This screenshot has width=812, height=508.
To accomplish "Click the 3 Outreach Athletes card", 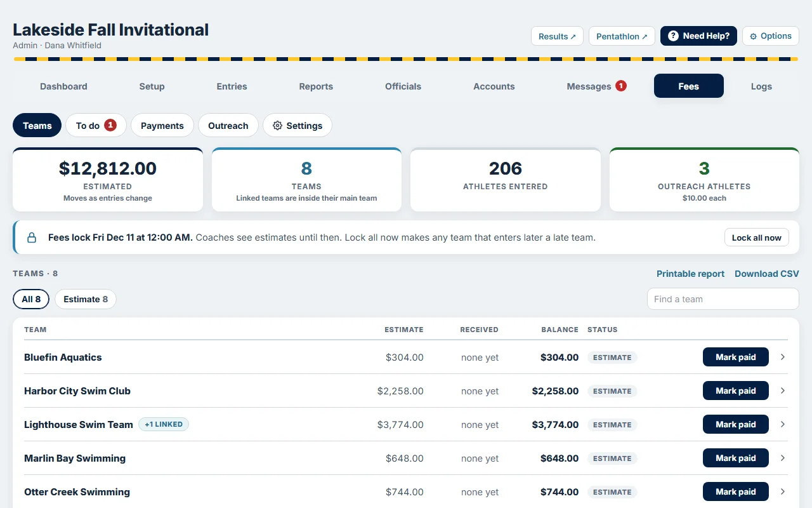I will click(704, 180).
